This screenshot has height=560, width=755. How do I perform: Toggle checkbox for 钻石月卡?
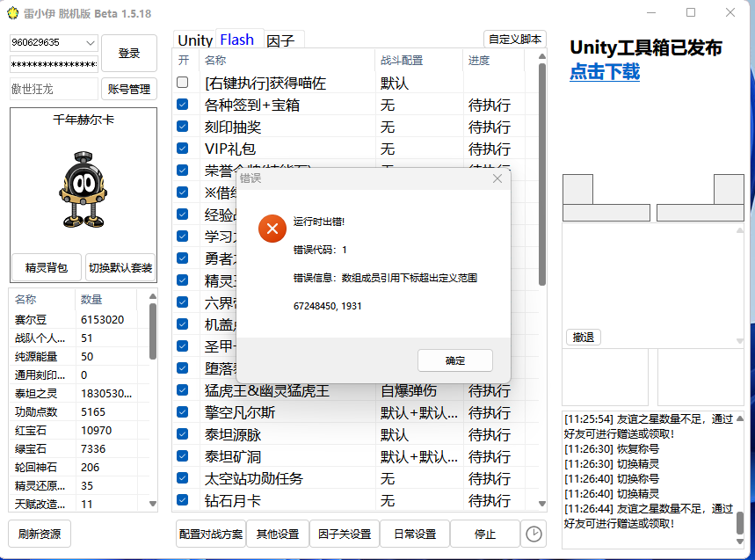(x=183, y=500)
